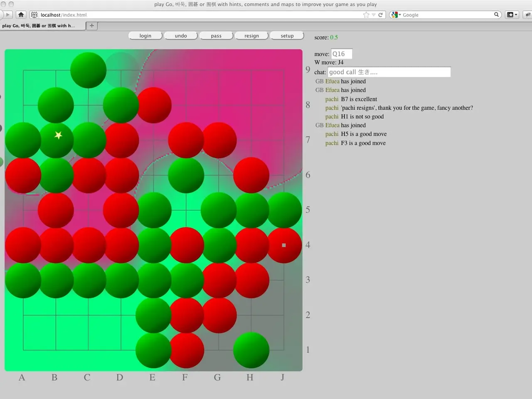Click the pass button
Viewport: 532px width, 399px height.
(x=216, y=36)
